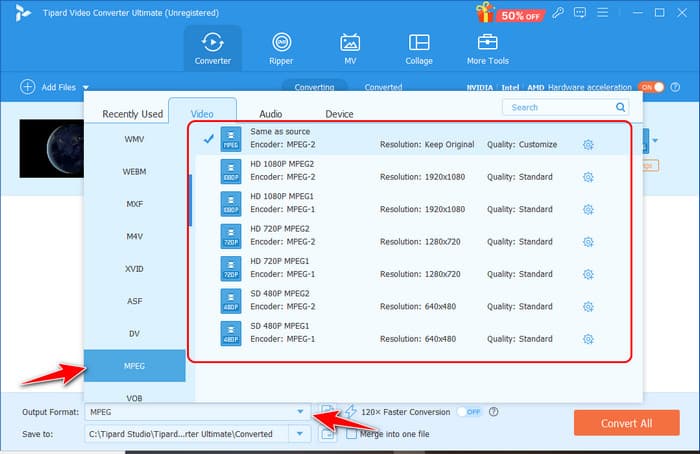The height and width of the screenshot is (454, 700).
Task: Select MXF in the format list
Action: pos(134,204)
